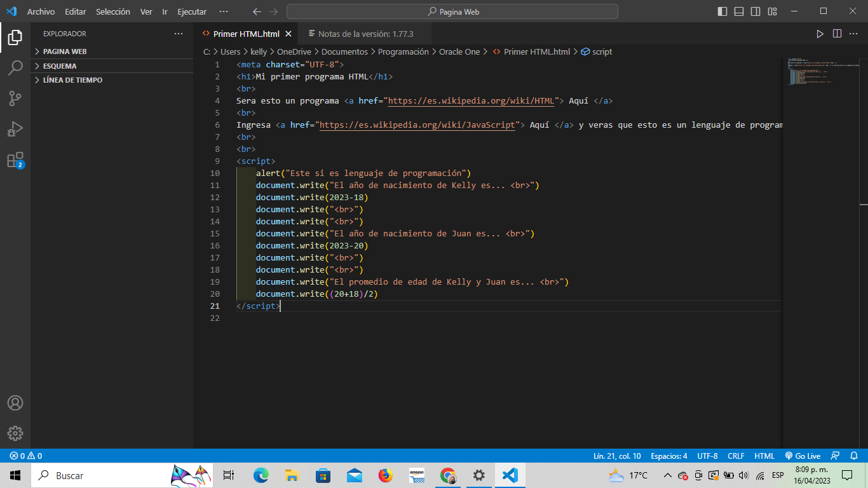Viewport: 868px width, 488px height.
Task: Click the Wikipedia HTML link in code
Action: coord(471,100)
